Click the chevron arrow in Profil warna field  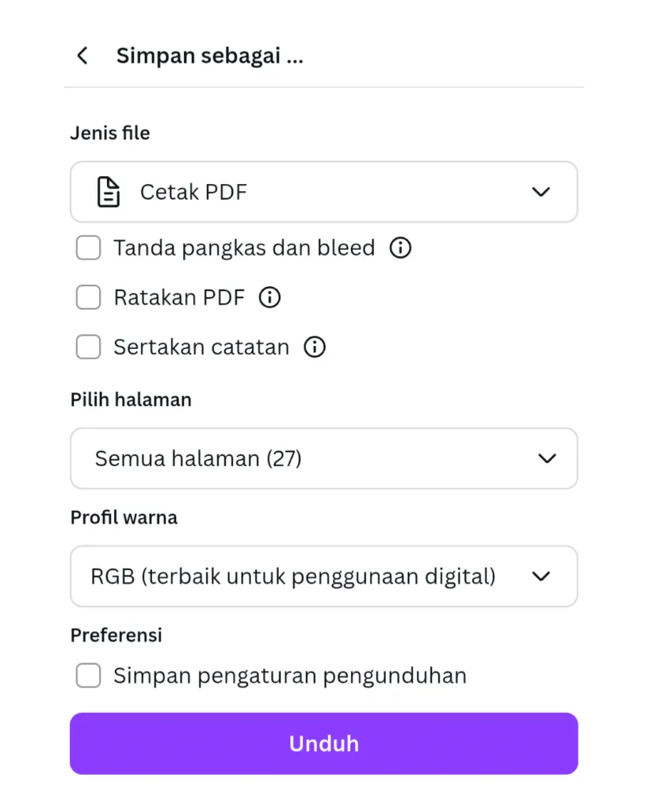(541, 576)
